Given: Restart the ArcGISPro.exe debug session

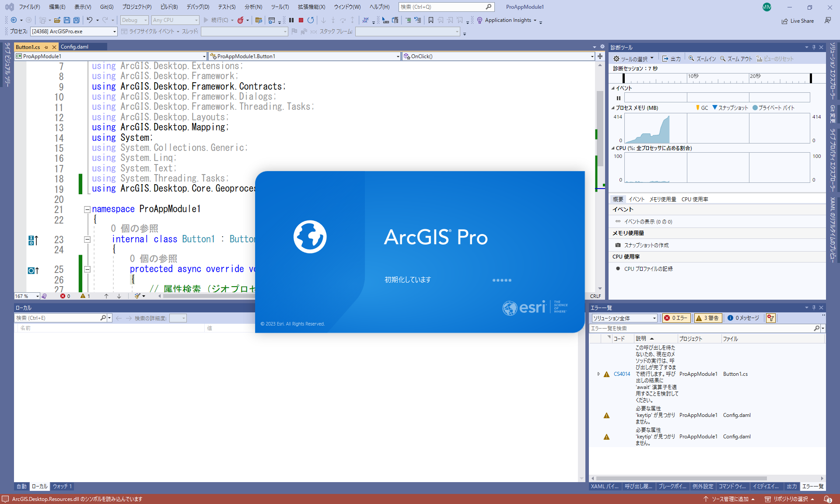Looking at the screenshot, I should [x=311, y=20].
